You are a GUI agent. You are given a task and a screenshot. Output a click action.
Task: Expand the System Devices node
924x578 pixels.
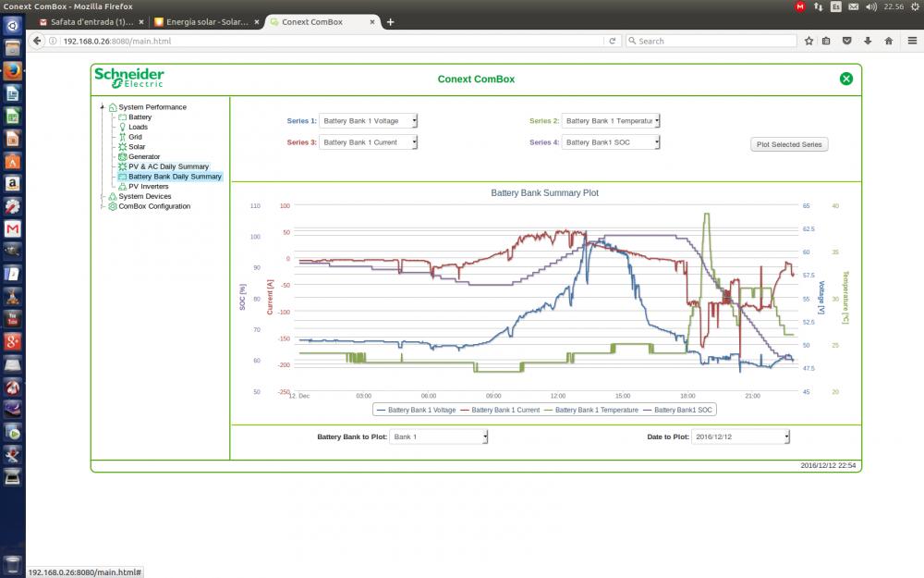click(x=103, y=196)
